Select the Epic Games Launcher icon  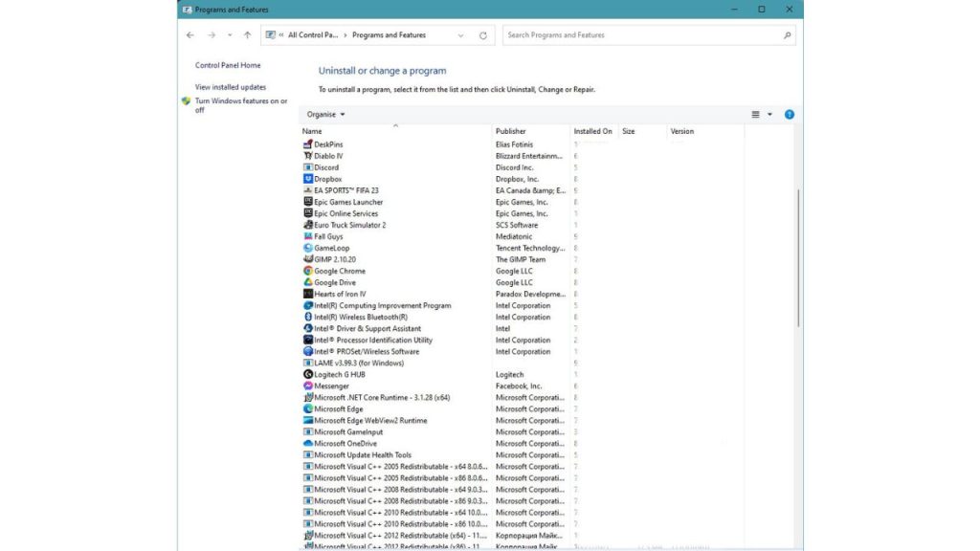tap(307, 202)
